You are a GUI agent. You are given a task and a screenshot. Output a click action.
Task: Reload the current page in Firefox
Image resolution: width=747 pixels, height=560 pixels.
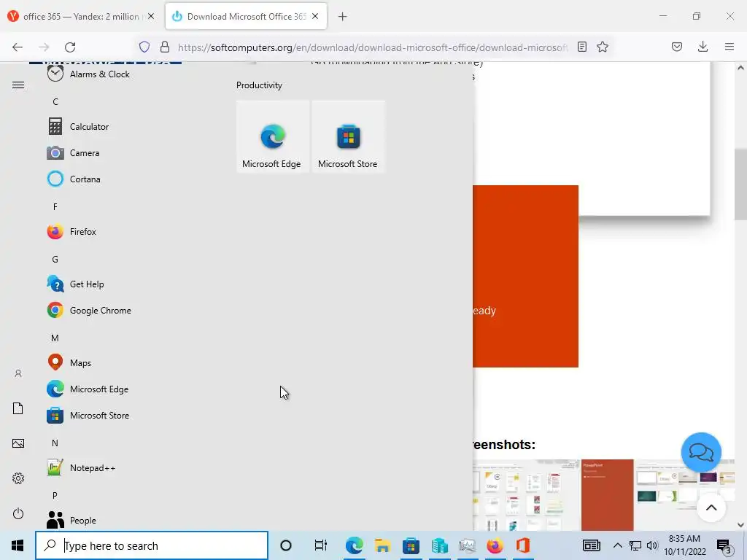70,47
